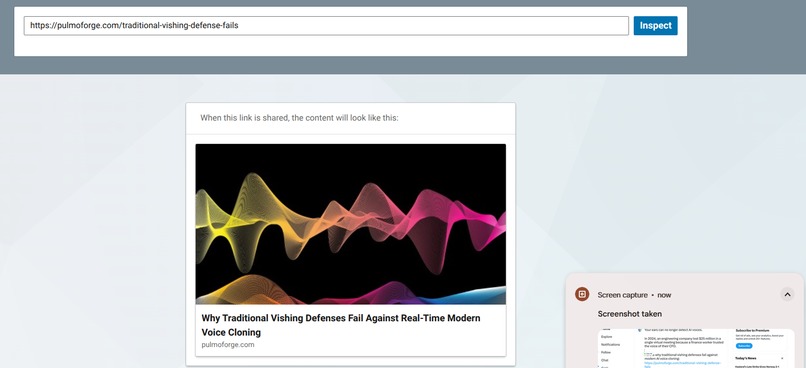Click the article title about Vishing Defenses
Screen dimensions: 806x368
pyautogui.click(x=341, y=325)
